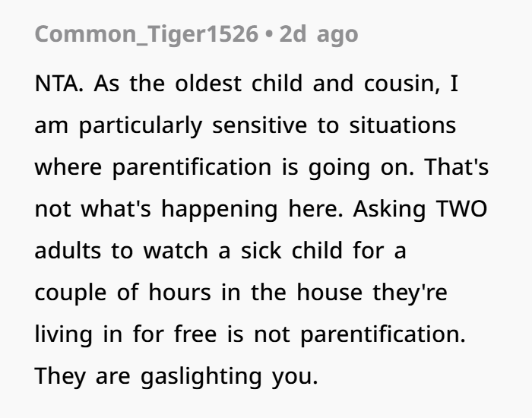
Task: Click the bullet separator after the username
Action: [x=269, y=35]
